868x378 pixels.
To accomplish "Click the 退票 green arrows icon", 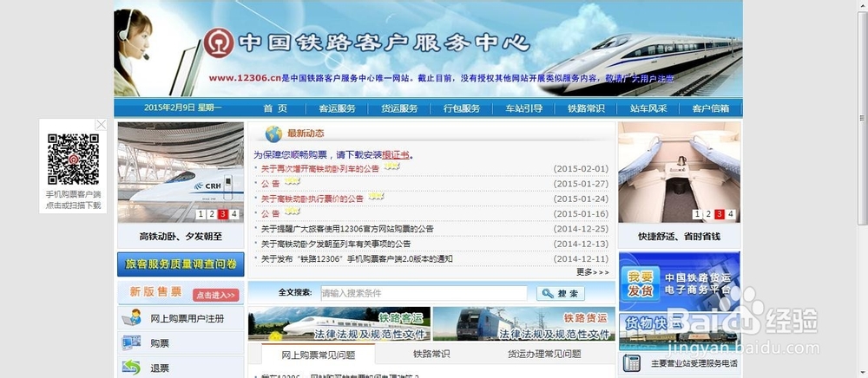I will (x=131, y=368).
